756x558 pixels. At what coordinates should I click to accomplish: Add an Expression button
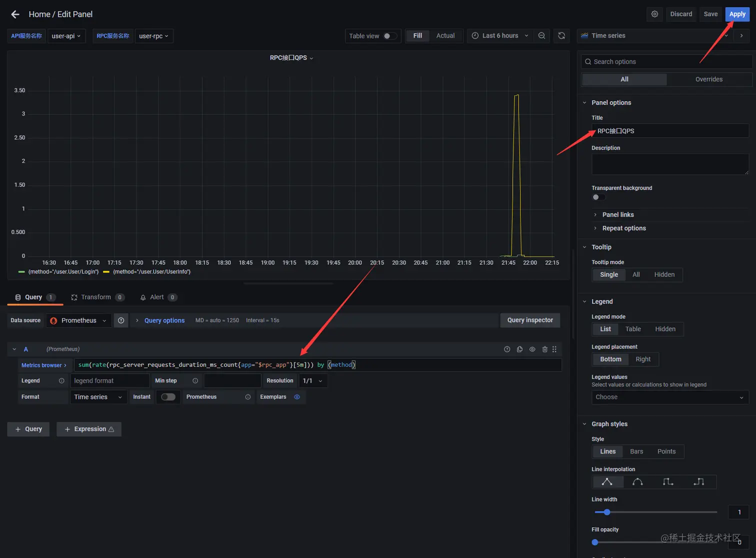[89, 429]
